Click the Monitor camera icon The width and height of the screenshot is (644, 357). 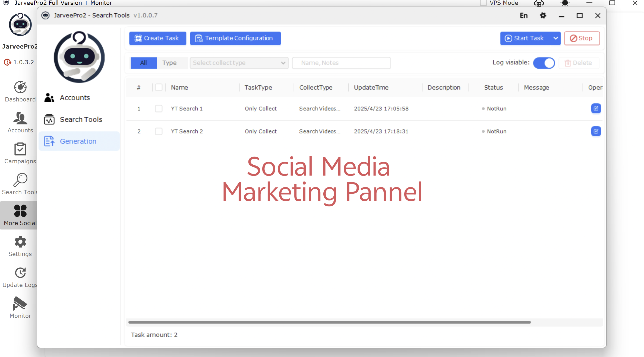coord(20,303)
